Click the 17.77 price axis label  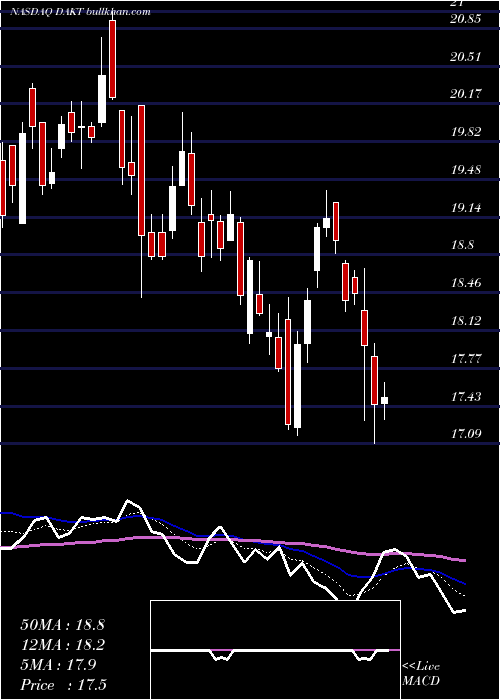[x=466, y=358]
